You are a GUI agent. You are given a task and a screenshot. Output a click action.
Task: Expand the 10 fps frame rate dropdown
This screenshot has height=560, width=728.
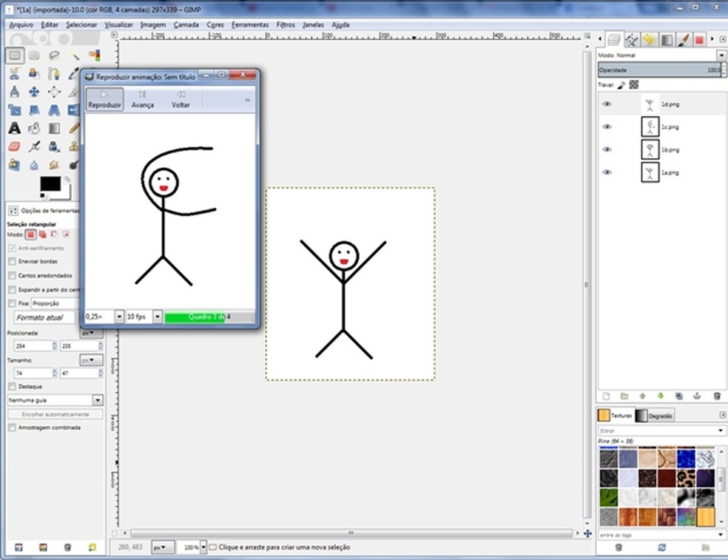(158, 317)
